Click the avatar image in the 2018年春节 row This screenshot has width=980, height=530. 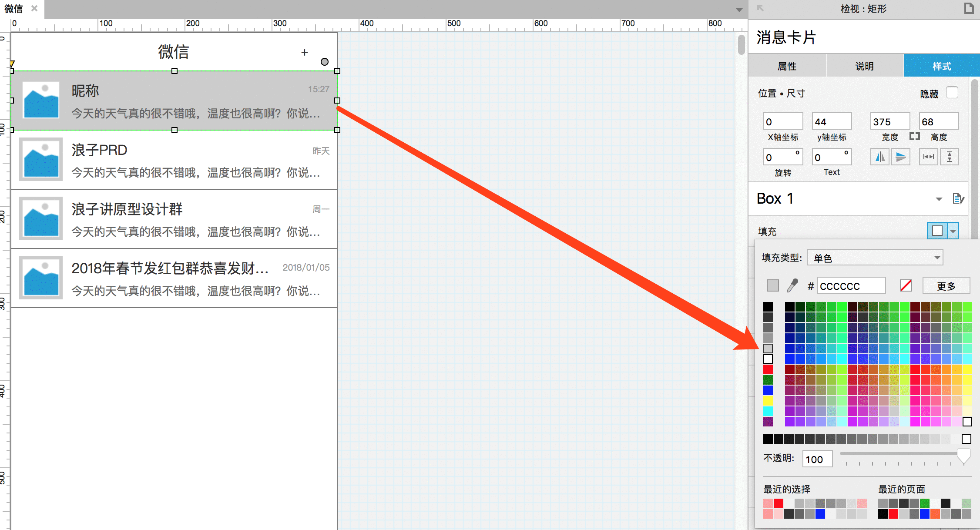point(41,278)
